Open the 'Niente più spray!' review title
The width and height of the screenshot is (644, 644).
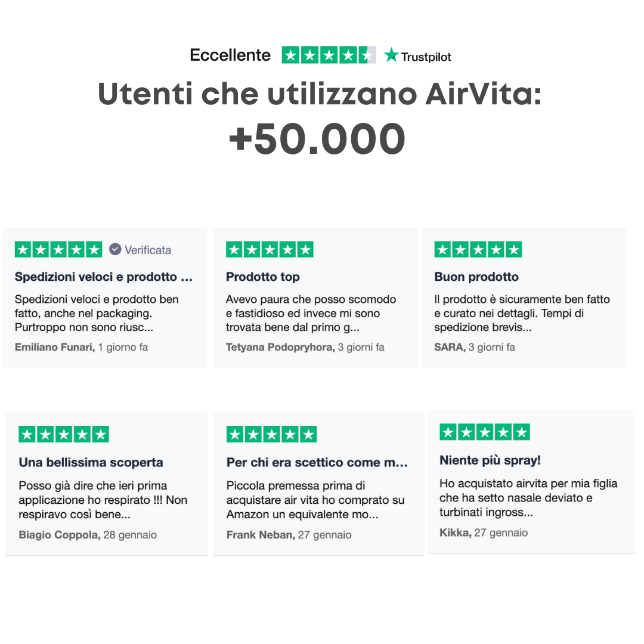click(x=490, y=460)
